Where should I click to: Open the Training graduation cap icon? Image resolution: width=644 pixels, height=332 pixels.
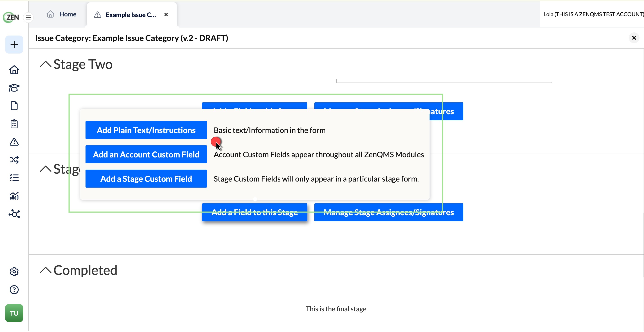click(14, 88)
